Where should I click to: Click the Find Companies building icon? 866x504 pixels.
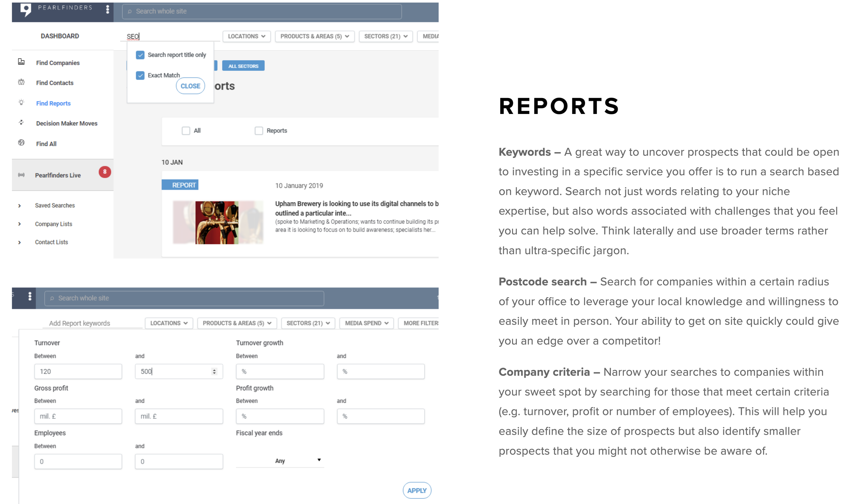click(21, 62)
